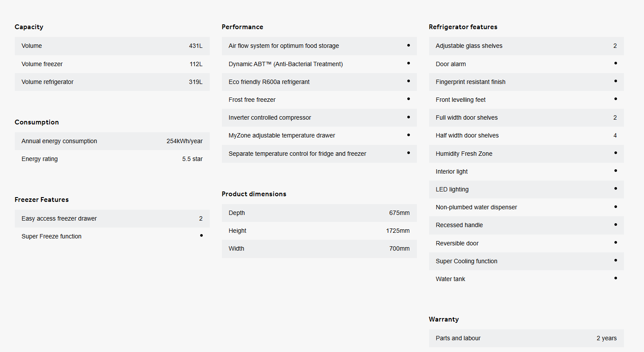Click bullet next to Door alarm
Viewport: 644px width, 352px height.
point(615,63)
